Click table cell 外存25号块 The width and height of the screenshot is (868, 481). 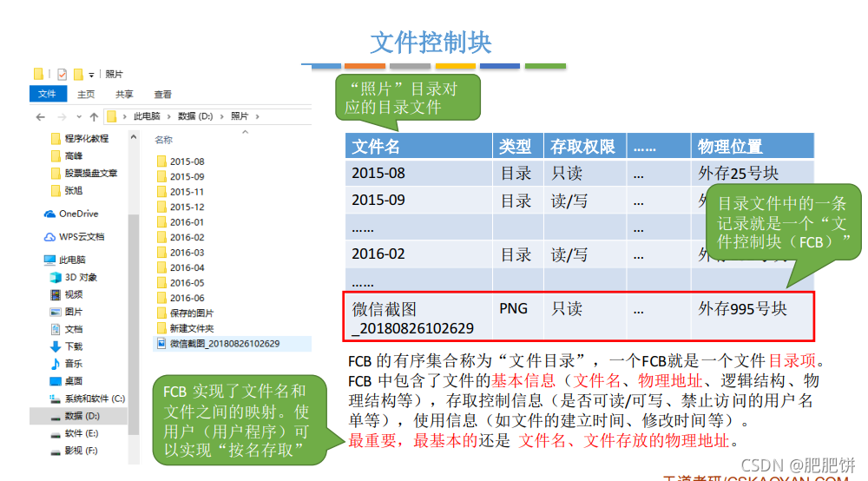[738, 174]
